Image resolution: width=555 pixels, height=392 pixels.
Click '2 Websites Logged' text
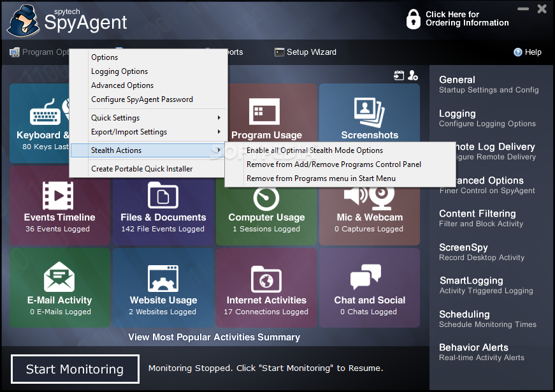[x=162, y=312]
